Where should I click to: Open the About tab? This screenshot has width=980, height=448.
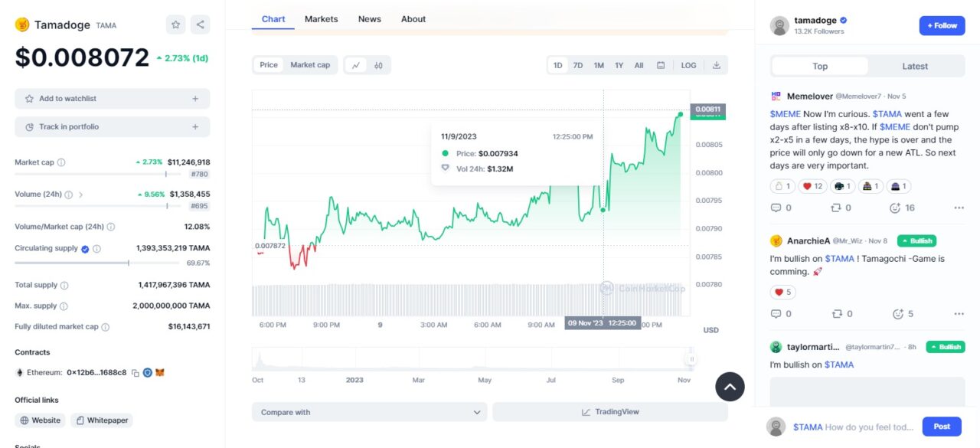point(413,19)
